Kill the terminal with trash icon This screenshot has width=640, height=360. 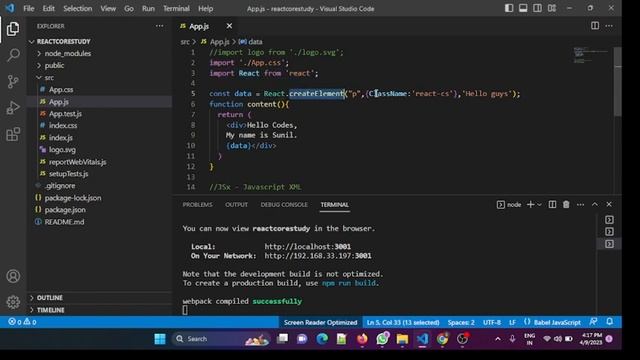pos(566,204)
